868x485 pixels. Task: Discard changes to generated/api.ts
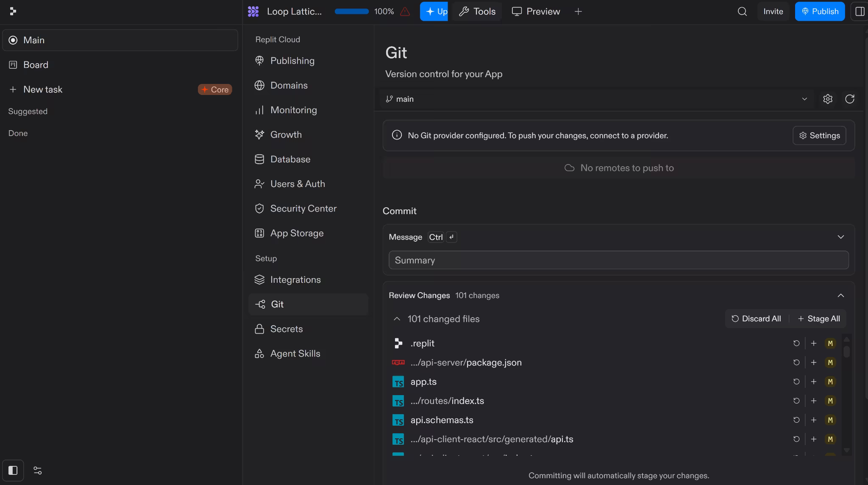pyautogui.click(x=796, y=439)
